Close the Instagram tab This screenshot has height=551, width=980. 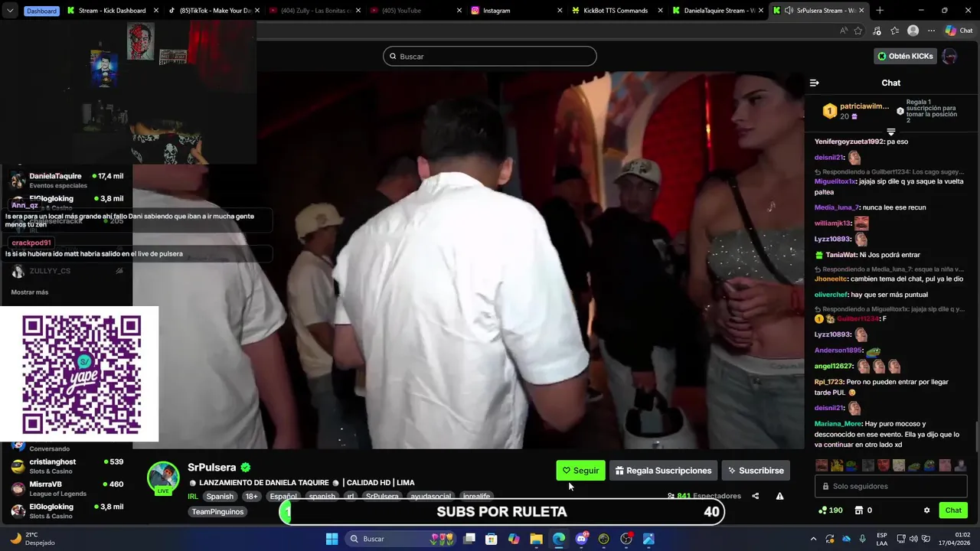(x=559, y=11)
